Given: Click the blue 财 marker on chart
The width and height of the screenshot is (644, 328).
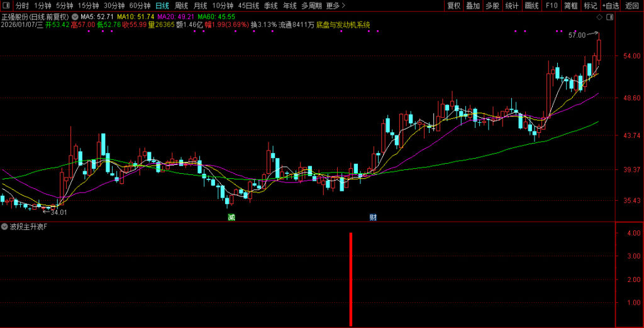Looking at the screenshot, I should click(373, 217).
